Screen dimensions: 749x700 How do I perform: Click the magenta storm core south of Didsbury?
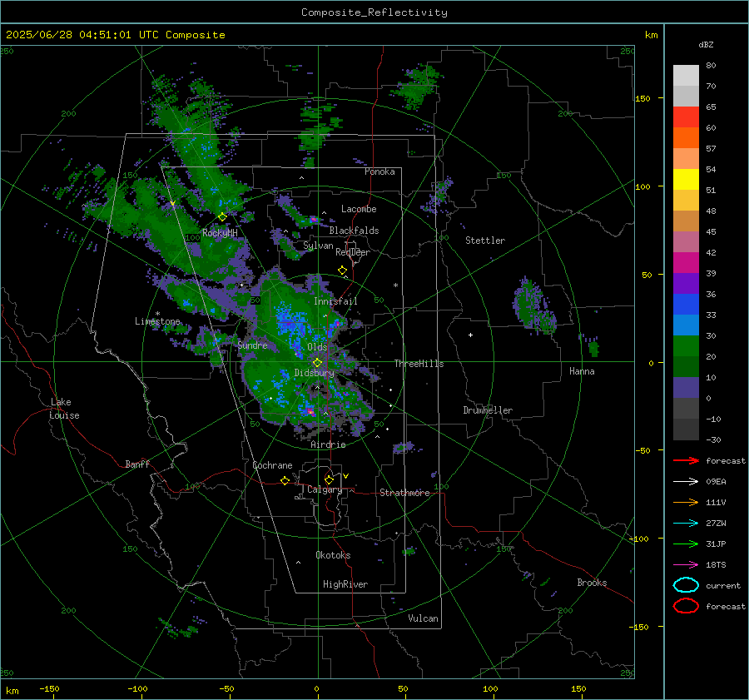pyautogui.click(x=310, y=411)
